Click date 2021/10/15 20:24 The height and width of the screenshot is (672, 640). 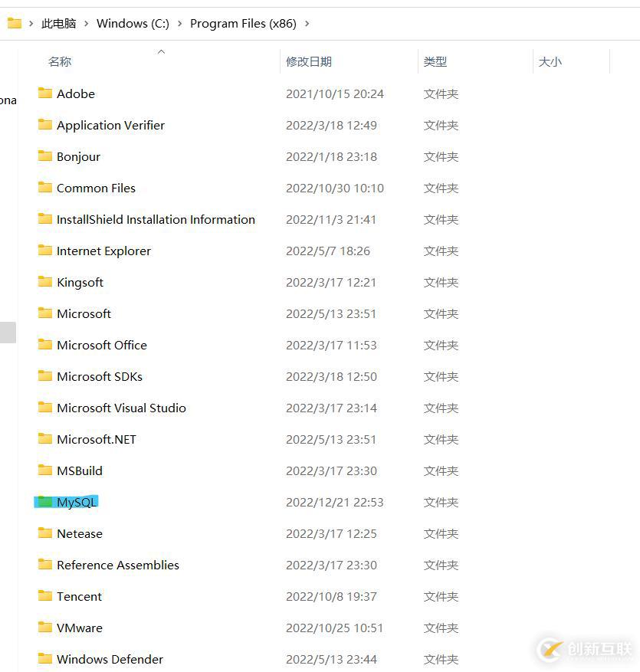point(334,93)
